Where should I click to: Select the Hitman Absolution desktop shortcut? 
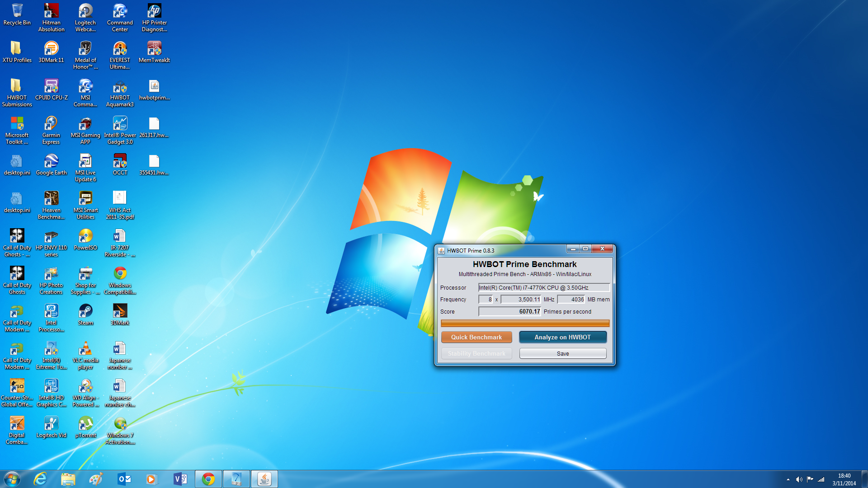point(52,18)
